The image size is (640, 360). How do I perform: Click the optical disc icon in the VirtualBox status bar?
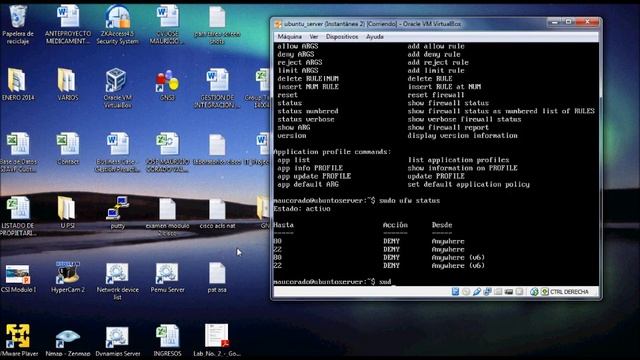coord(466,292)
